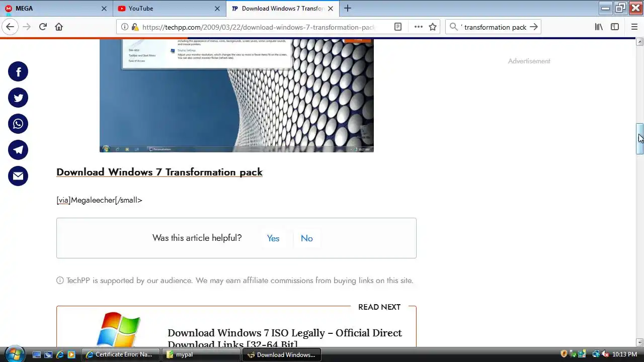Follow the [via] link
Image resolution: width=644 pixels, height=362 pixels.
point(63,200)
